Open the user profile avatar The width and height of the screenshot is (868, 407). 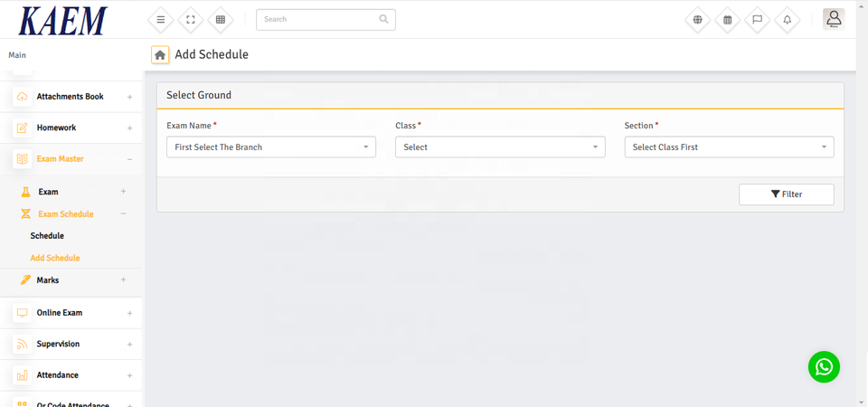[x=834, y=19]
